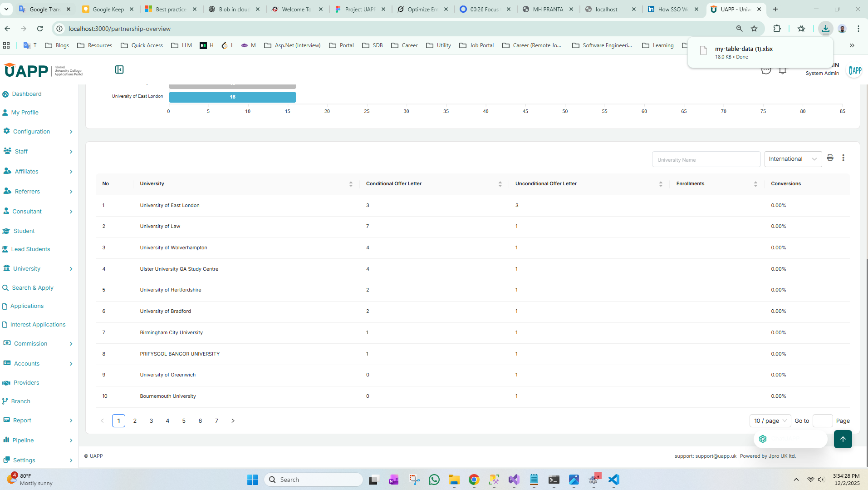Open a new browser tab
This screenshot has height=490, width=868.
tap(775, 9)
